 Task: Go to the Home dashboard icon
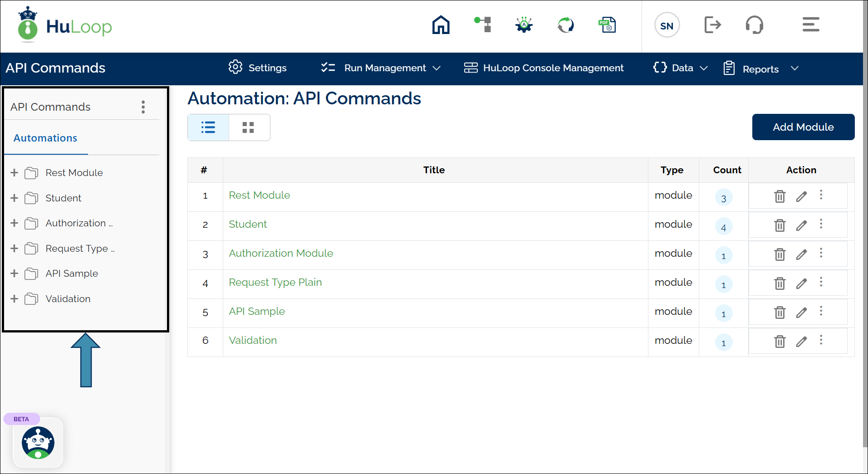coord(441,25)
